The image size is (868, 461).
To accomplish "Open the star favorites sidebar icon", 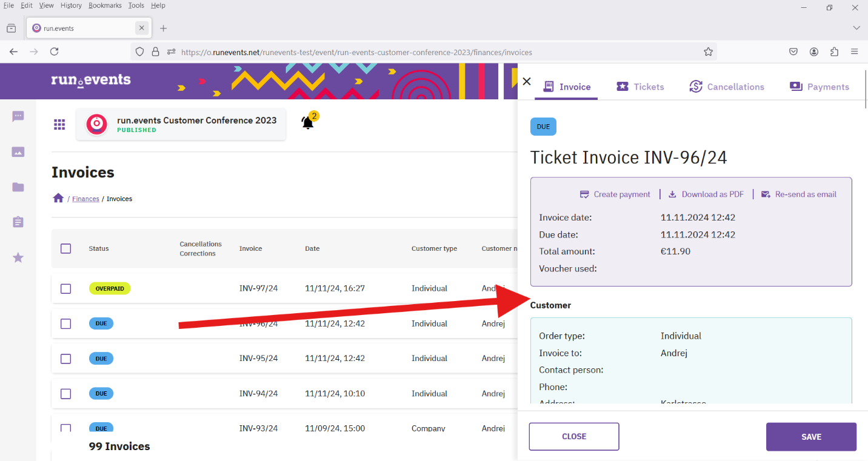I will (x=18, y=258).
